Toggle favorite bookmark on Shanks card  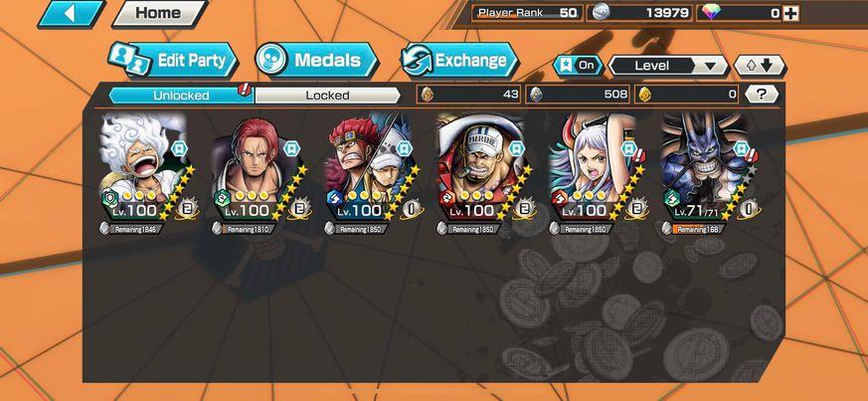coord(291,148)
